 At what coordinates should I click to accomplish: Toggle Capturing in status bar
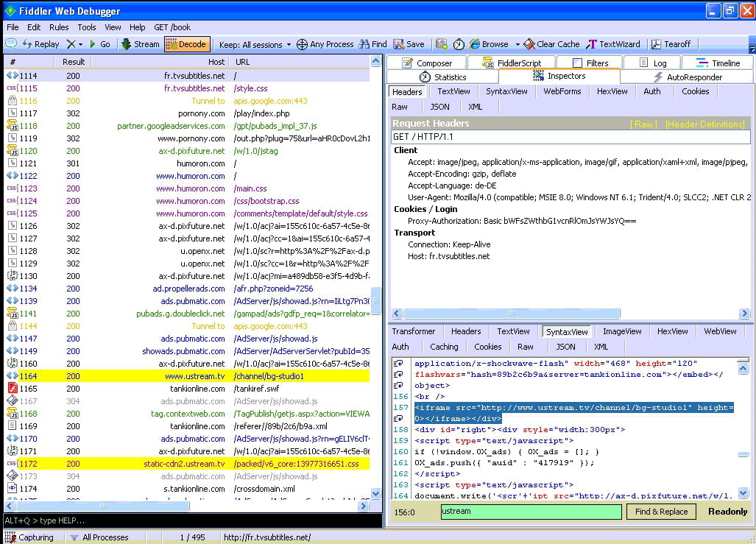click(29, 537)
